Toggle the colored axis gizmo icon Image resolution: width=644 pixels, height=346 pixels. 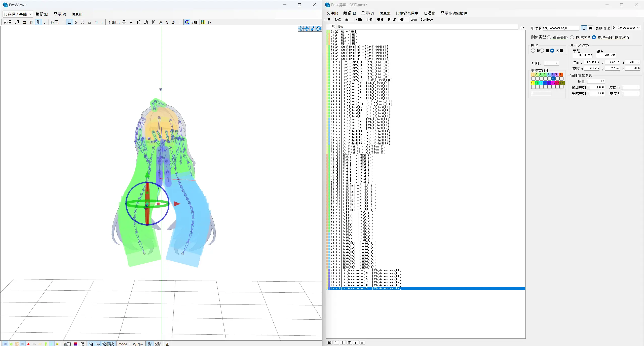(187, 22)
